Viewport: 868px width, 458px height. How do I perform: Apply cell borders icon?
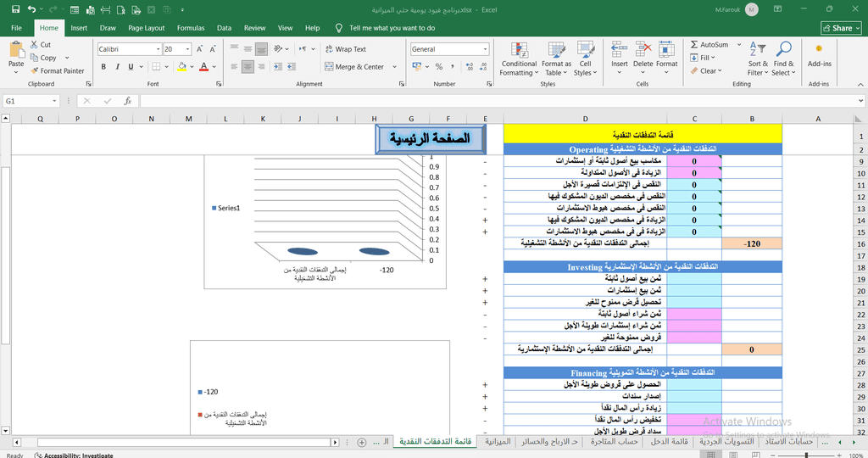[x=157, y=66]
